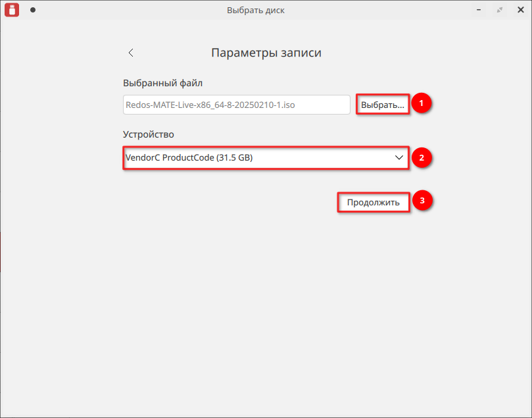Click the red circle numbered 1
This screenshot has height=418, width=532.
click(x=422, y=103)
